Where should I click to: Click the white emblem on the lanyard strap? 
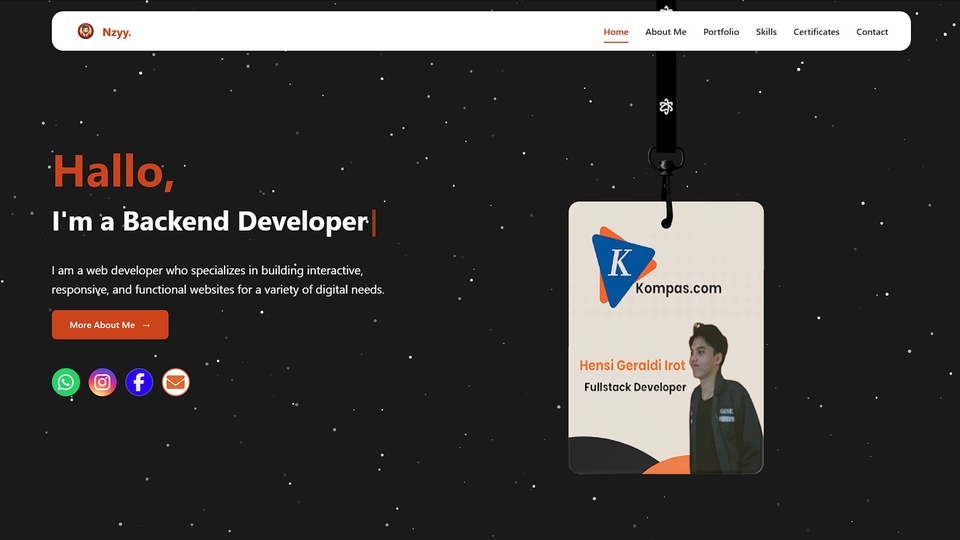(666, 106)
